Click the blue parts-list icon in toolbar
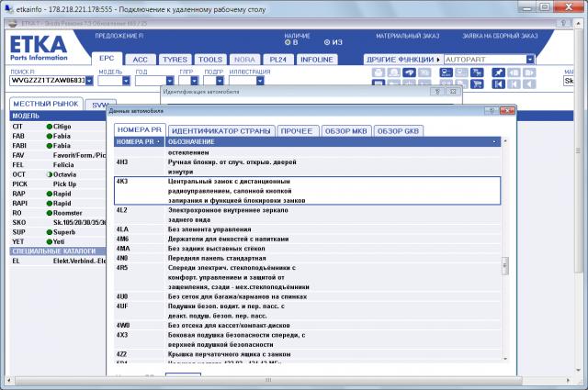Viewport: 588px width, 390px height. [446, 72]
